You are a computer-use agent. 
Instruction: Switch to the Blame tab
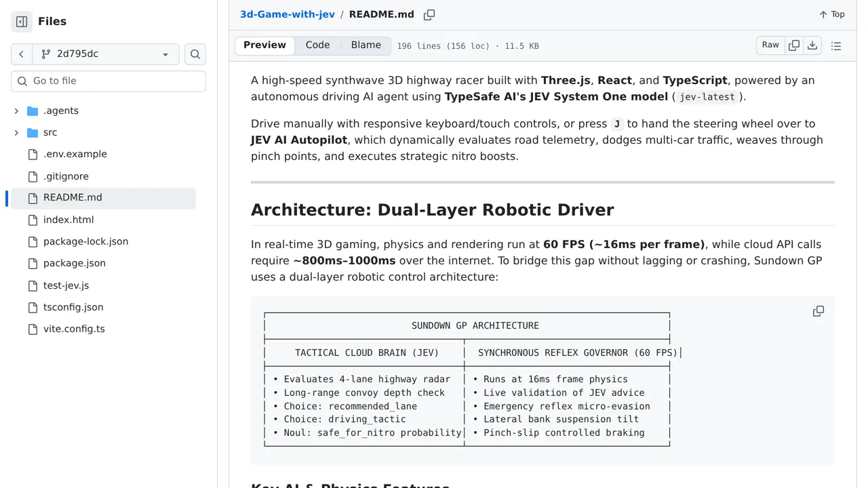[366, 45]
